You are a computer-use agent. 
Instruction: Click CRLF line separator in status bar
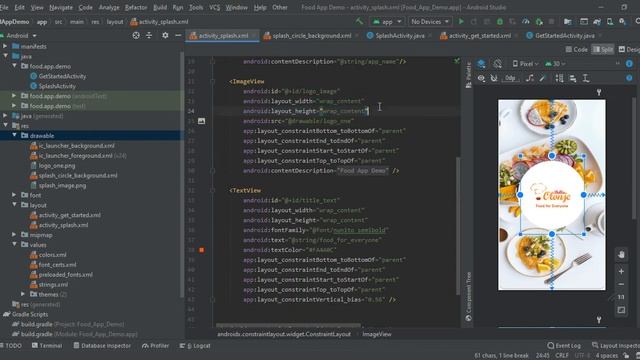tap(562, 356)
